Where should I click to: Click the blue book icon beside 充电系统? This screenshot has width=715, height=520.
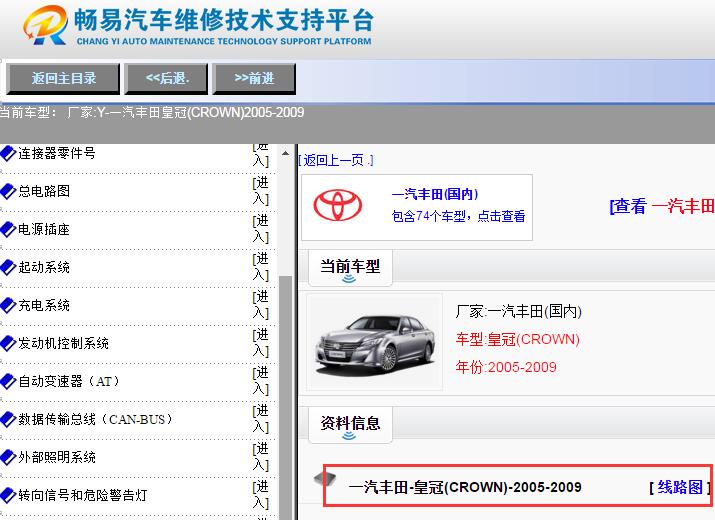8,305
